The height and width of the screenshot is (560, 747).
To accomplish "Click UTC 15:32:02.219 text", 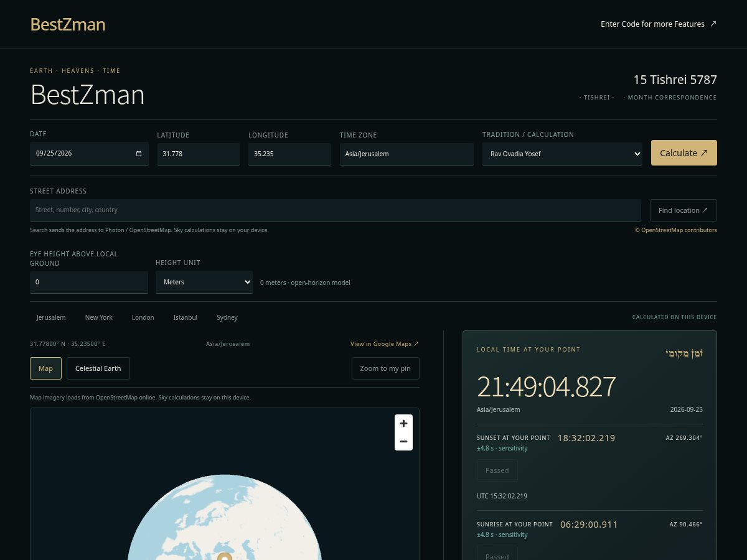I will coord(502,496).
